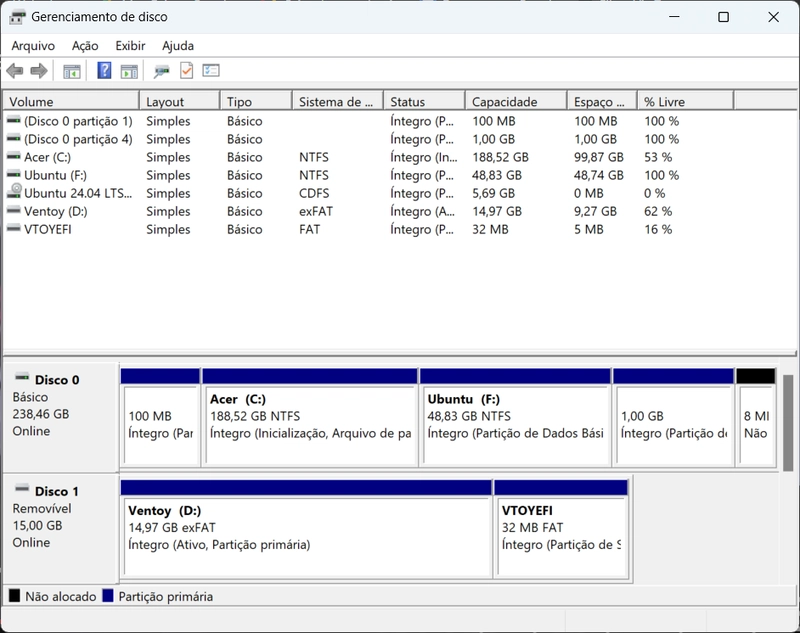This screenshot has width=800, height=633.
Task: Click CD icon of Ubuntu 24.04 LTS
Action: tap(14, 191)
